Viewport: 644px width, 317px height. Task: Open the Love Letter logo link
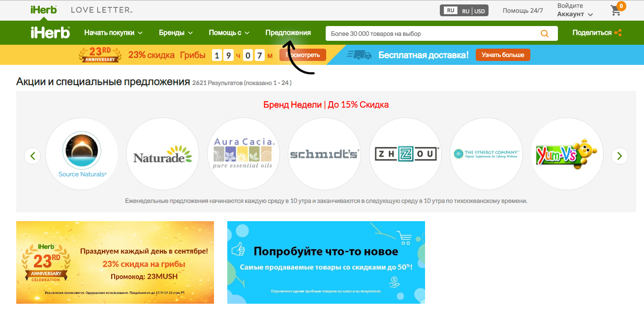click(x=102, y=10)
